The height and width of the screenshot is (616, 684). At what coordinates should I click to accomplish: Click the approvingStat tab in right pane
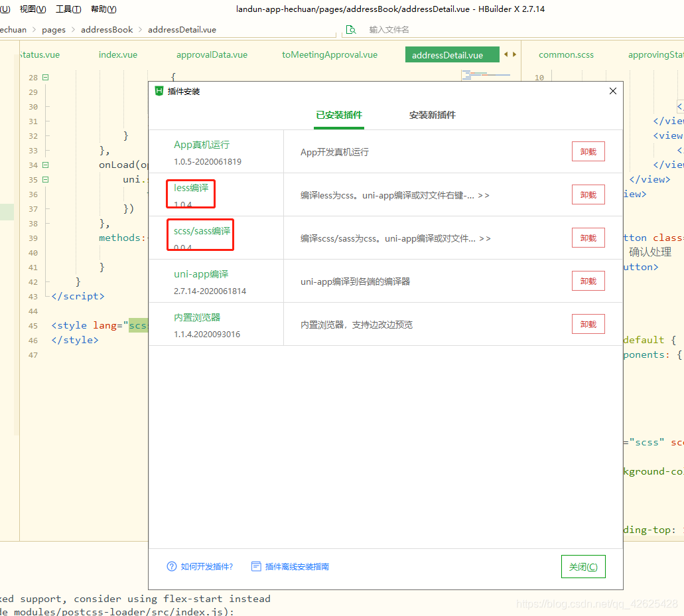[655, 54]
